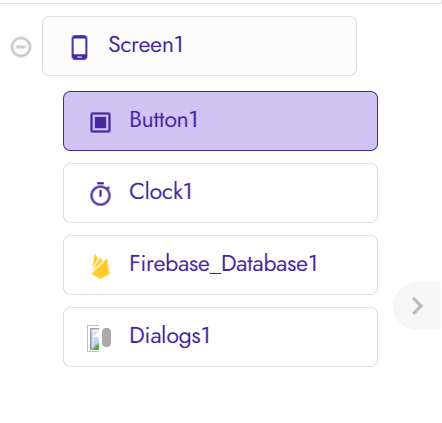442x423 pixels.
Task: Expand the side panel using right chevron
Action: pos(417,306)
